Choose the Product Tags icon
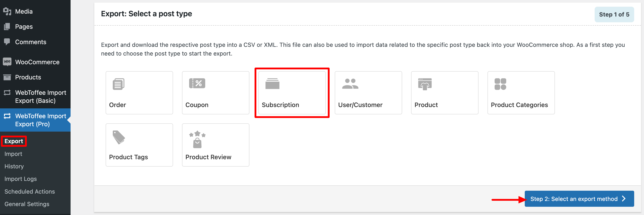This screenshot has height=215, width=644. tap(139, 145)
